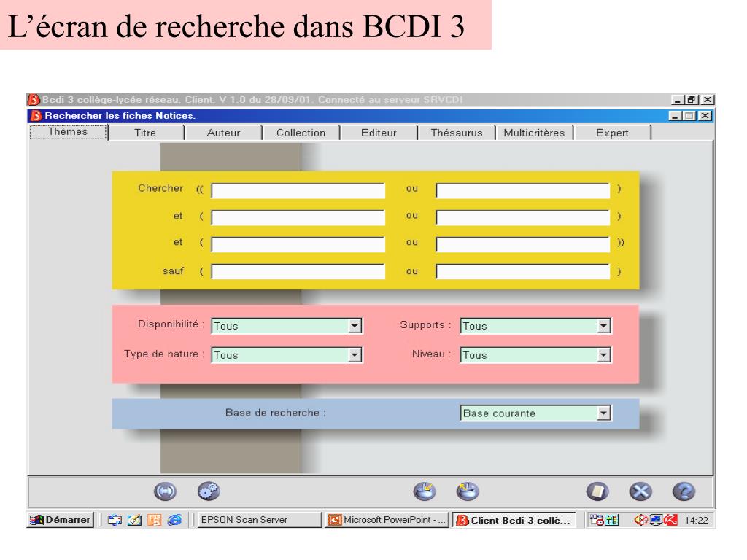The height and width of the screenshot is (560, 747).
Task: Click the green yellow tray icon beside calendar
Action: click(x=612, y=519)
